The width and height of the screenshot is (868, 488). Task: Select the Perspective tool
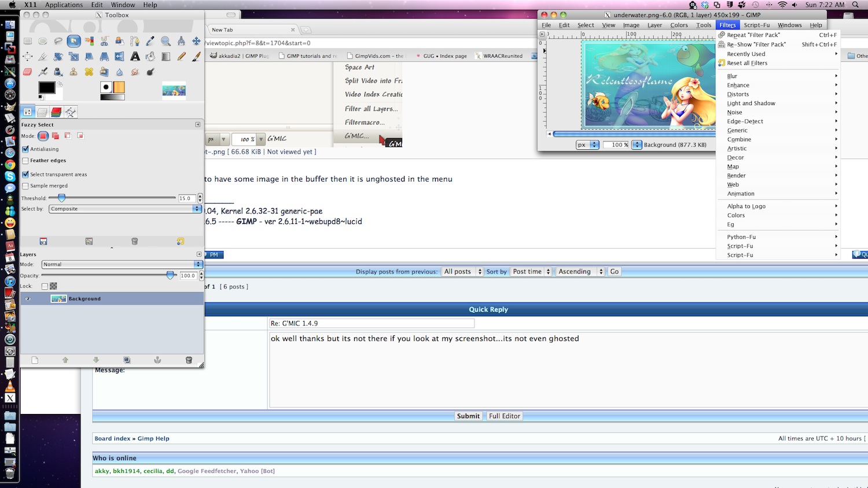(104, 57)
